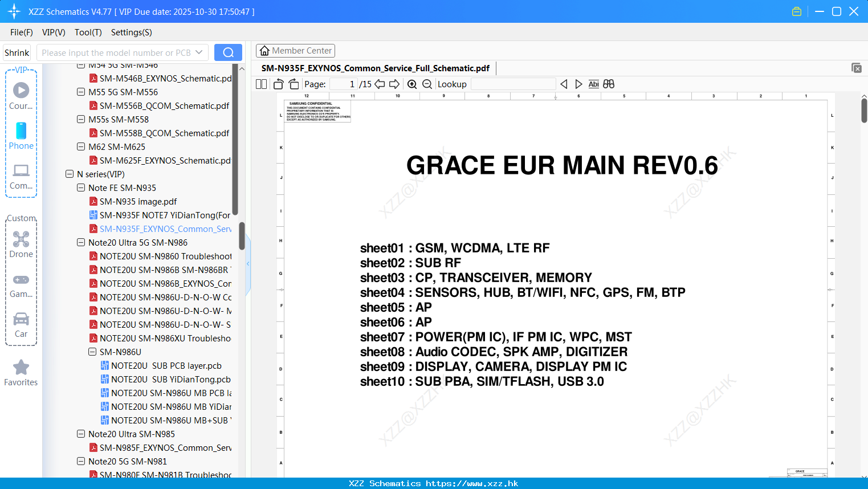Open binoculars search icon
Image resolution: width=868 pixels, height=489 pixels.
click(x=609, y=84)
